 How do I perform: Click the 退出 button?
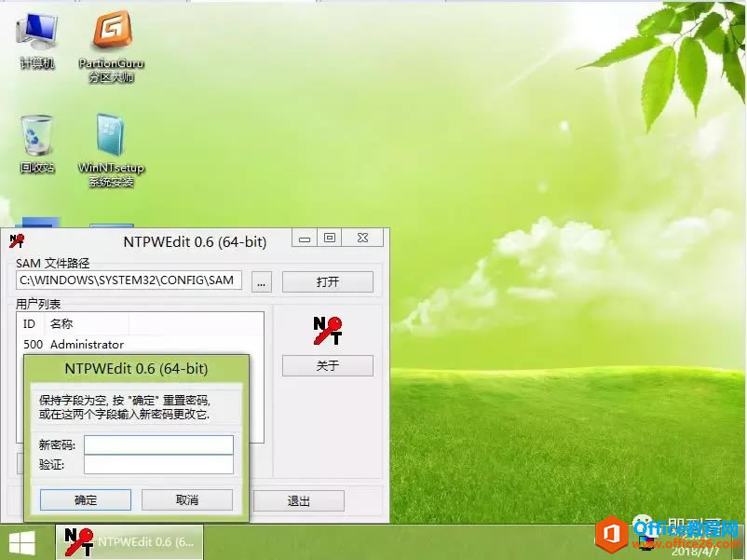pyautogui.click(x=299, y=501)
